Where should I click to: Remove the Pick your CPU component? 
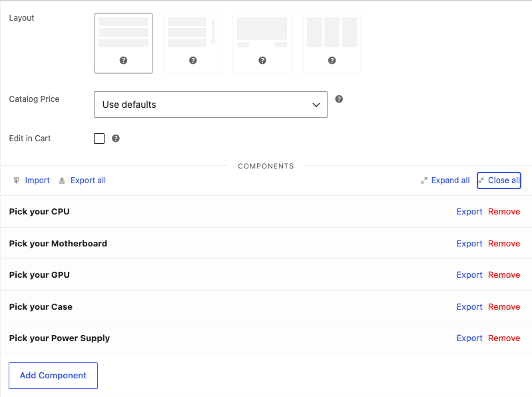click(504, 211)
